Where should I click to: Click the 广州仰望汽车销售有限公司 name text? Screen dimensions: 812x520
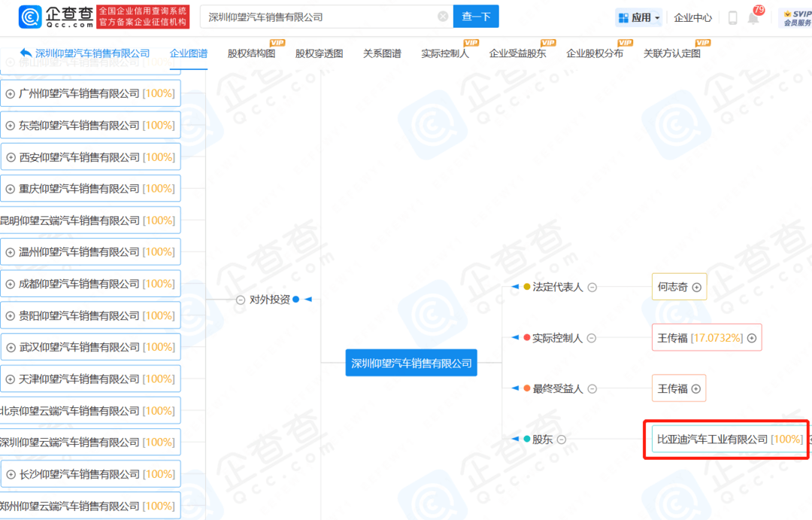coord(79,93)
